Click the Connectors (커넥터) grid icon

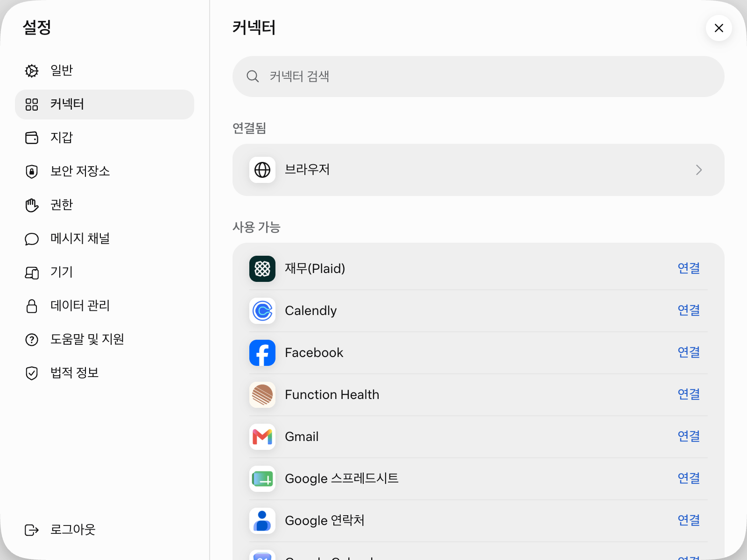[x=32, y=105]
